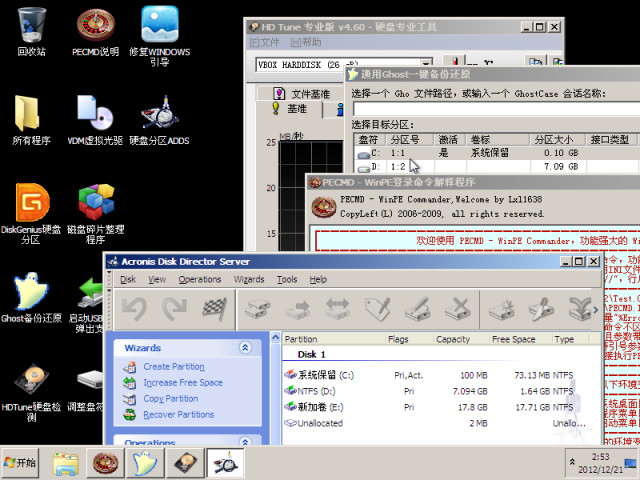Image resolution: width=640 pixels, height=480 pixels.
Task: Switch to the 文件基准 tab in HD Tune
Action: (x=301, y=94)
